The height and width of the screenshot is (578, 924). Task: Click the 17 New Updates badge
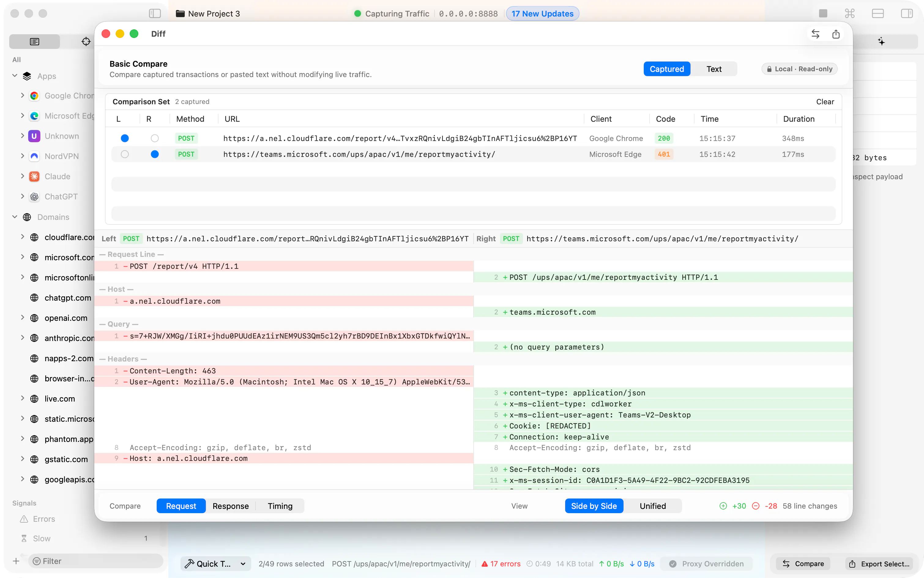tap(542, 13)
